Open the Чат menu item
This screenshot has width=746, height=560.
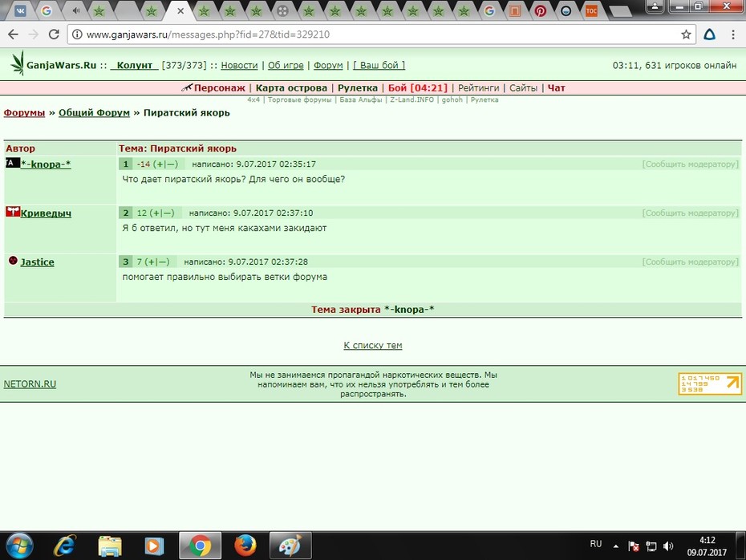(x=556, y=87)
